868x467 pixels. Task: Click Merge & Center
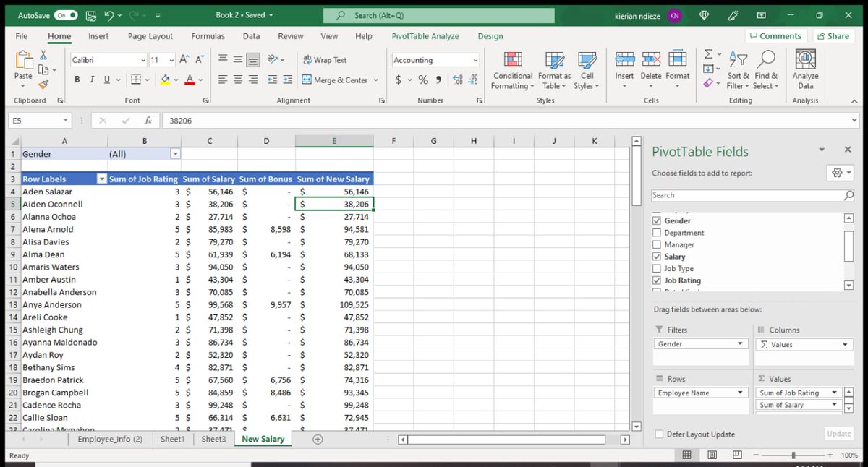coord(335,80)
